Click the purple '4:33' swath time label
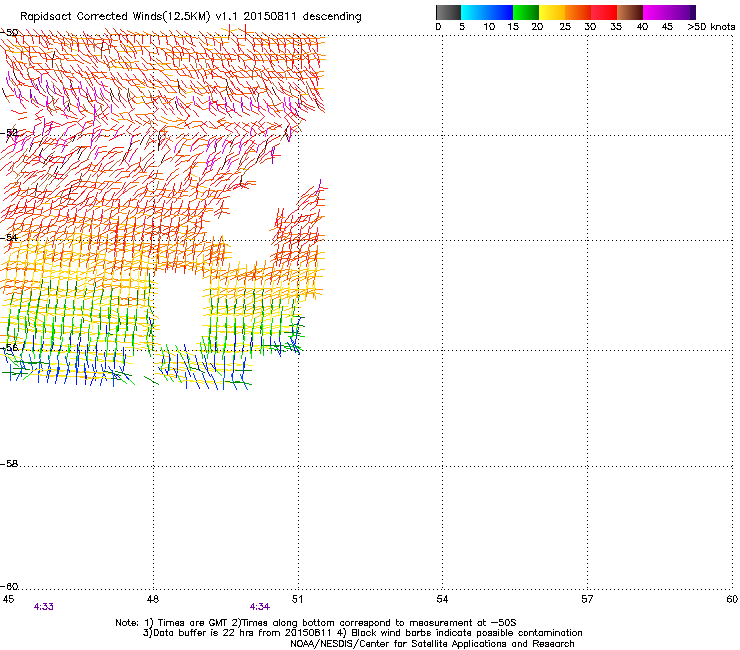Viewport: 740px width, 650px height. pyautogui.click(x=43, y=607)
